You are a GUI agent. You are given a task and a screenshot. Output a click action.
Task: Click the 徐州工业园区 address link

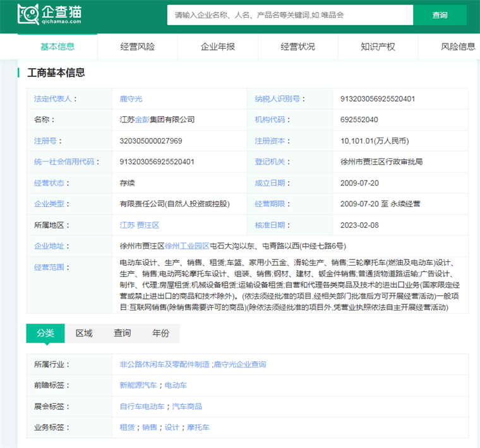[x=187, y=246]
